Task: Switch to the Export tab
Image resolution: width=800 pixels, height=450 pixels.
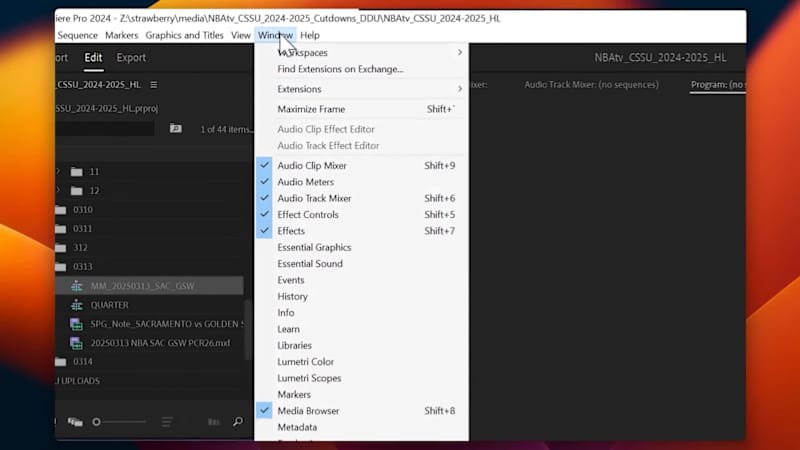Action: click(x=131, y=58)
